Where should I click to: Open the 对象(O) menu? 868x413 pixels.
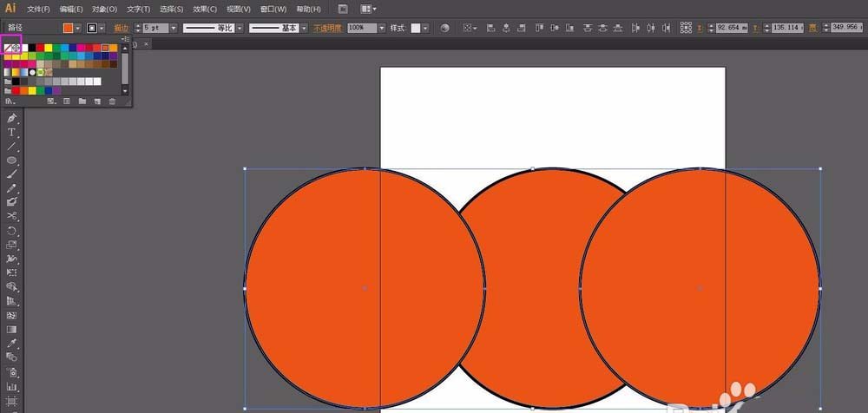(104, 10)
